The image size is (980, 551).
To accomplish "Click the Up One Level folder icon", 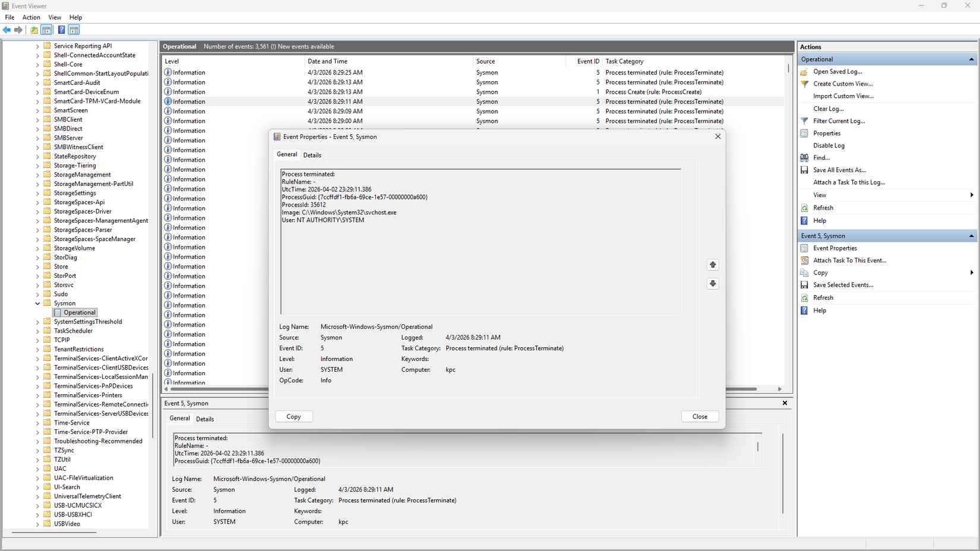I will [34, 30].
